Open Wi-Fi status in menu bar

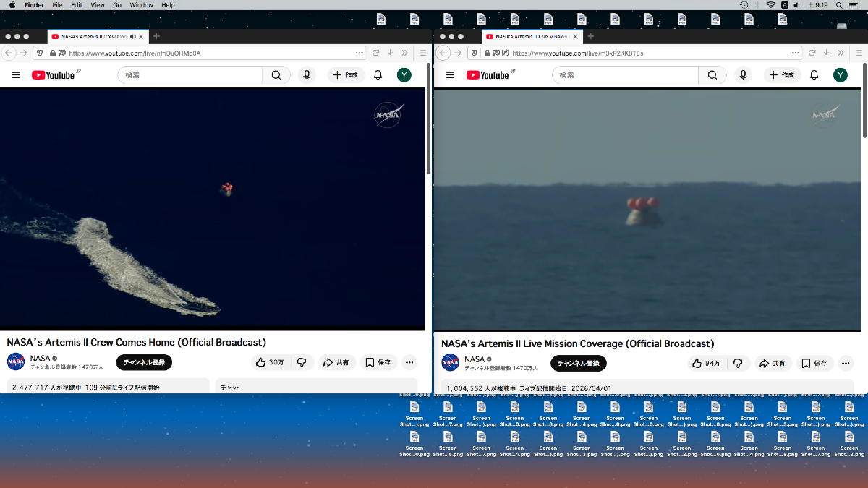[x=771, y=5]
